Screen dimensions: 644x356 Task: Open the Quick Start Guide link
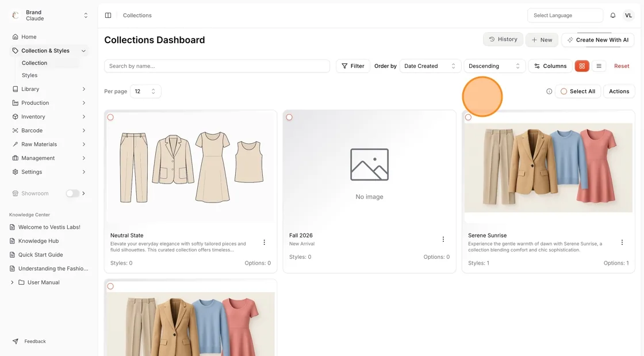(x=40, y=255)
